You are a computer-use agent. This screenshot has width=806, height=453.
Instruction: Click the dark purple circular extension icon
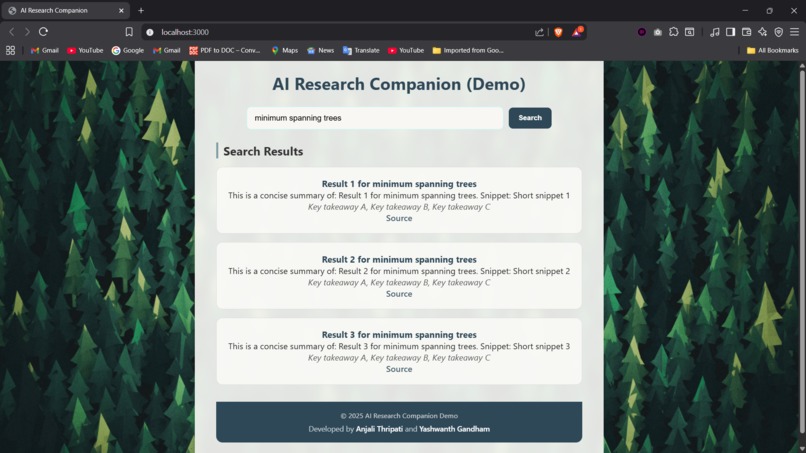pos(642,32)
